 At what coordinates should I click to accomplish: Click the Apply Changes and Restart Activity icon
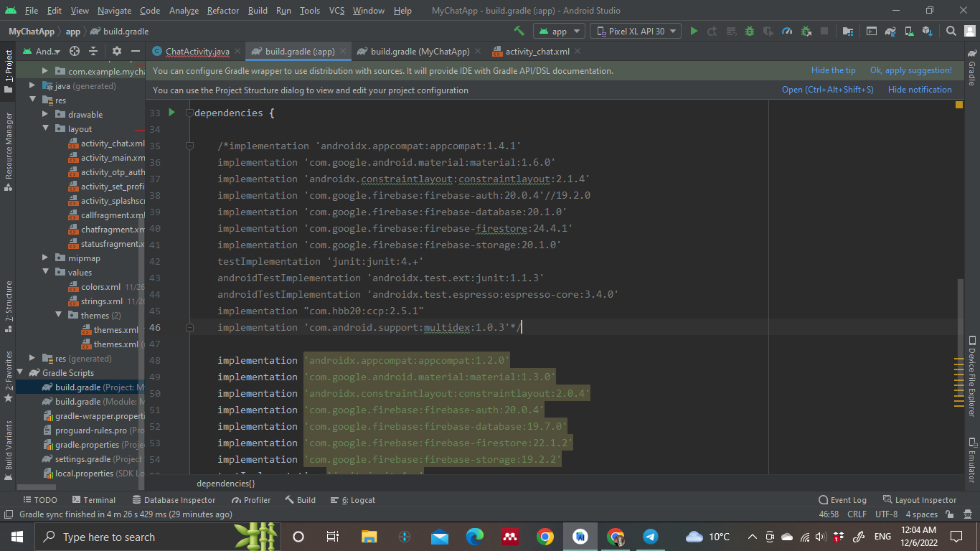point(712,31)
